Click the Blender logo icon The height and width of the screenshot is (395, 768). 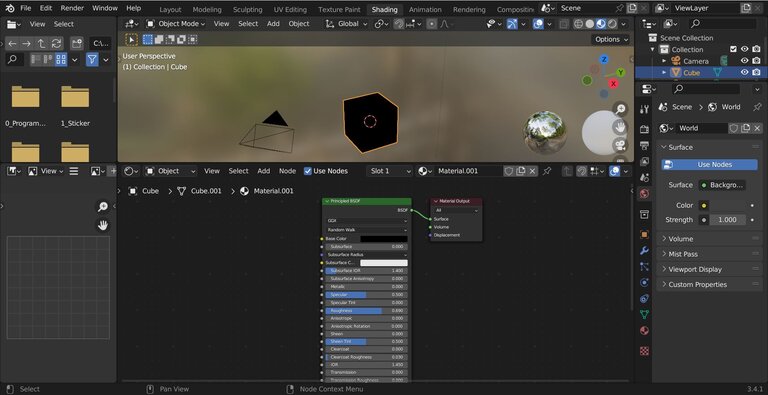pyautogui.click(x=10, y=8)
